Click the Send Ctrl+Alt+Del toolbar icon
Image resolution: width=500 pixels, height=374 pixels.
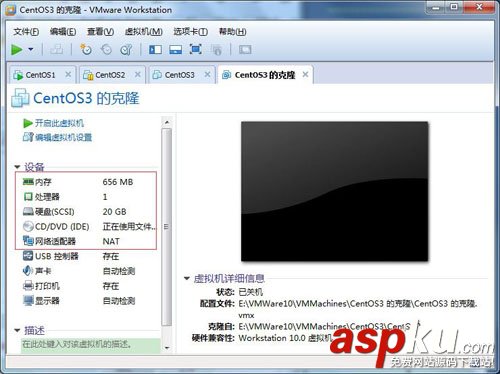click(56, 50)
